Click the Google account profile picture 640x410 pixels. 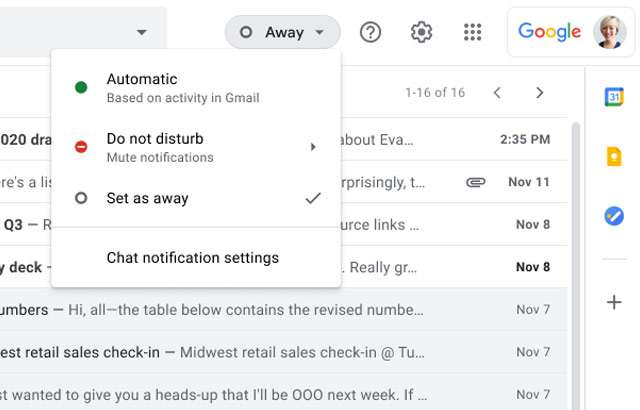tap(610, 32)
